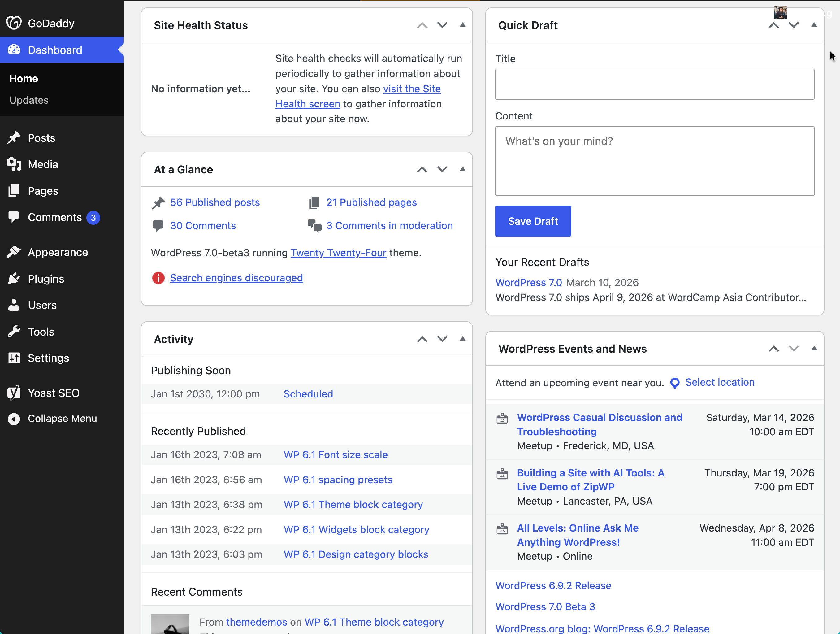The width and height of the screenshot is (840, 634).
Task: Open Tools via the wrench icon
Action: 14,331
